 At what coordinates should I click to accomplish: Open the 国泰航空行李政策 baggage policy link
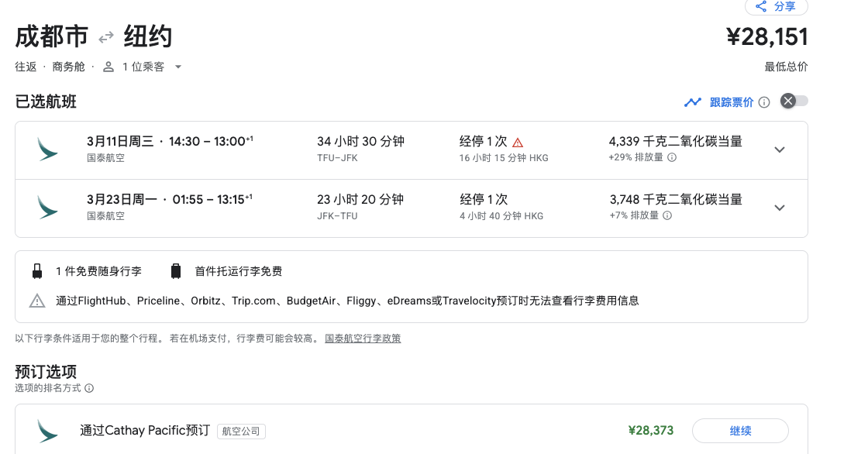tap(363, 339)
